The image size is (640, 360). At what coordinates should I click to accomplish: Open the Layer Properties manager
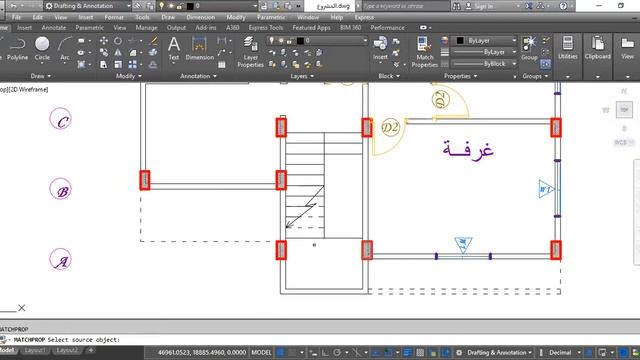(x=250, y=52)
